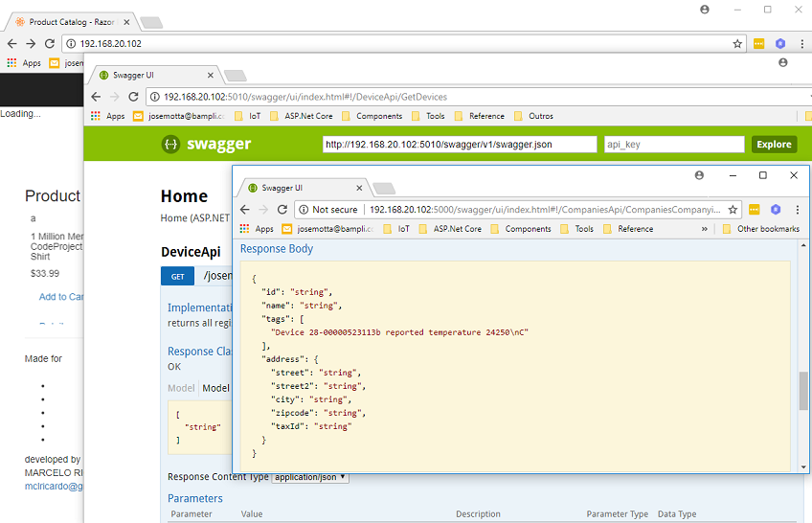This screenshot has height=523, width=812.
Task: Open yellow extension icon in front Swagger window
Action: 754,210
